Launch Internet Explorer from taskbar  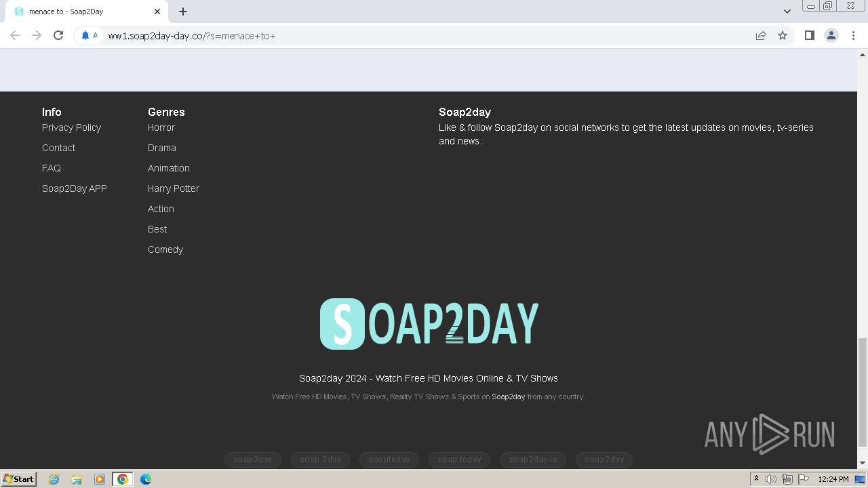[54, 479]
